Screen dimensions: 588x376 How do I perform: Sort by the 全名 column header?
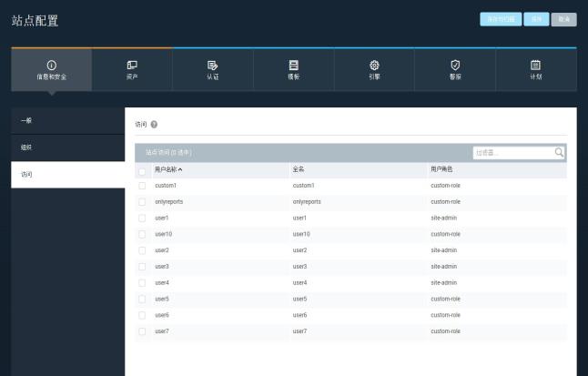[x=299, y=170]
